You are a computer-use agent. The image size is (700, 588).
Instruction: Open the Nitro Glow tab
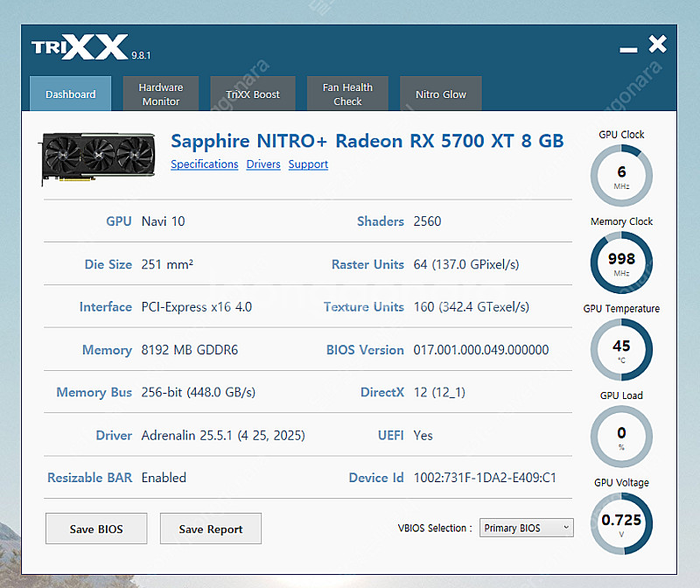click(441, 94)
